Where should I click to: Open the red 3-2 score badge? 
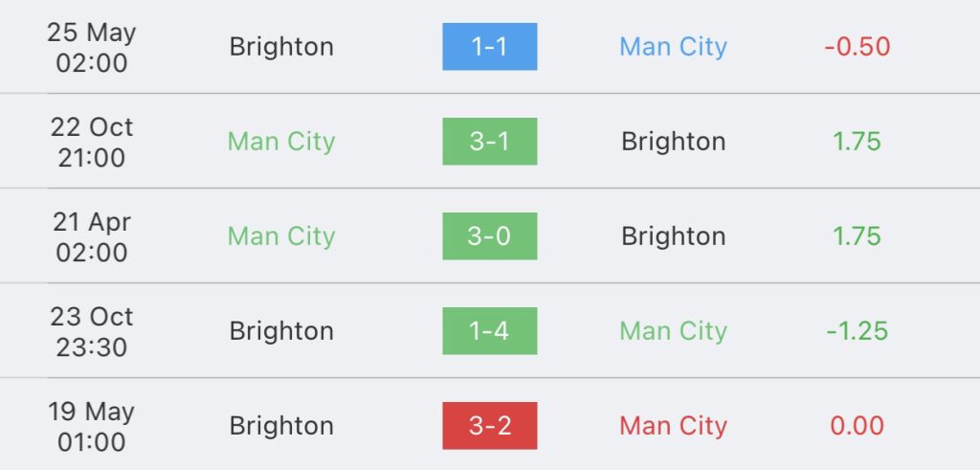[489, 426]
